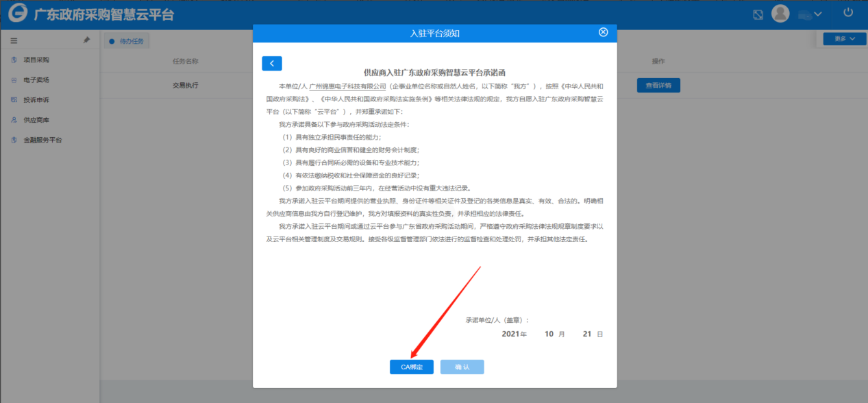Image resolution: width=868 pixels, height=403 pixels.
Task: Click the 供应商入驻广东政府采购智慧云平台承诺函 heading
Action: pos(434,72)
